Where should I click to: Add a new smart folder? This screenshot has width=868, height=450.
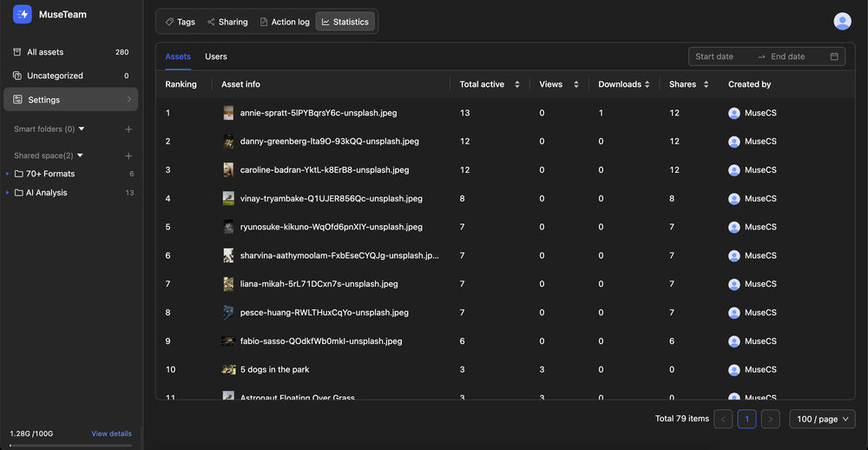(128, 129)
